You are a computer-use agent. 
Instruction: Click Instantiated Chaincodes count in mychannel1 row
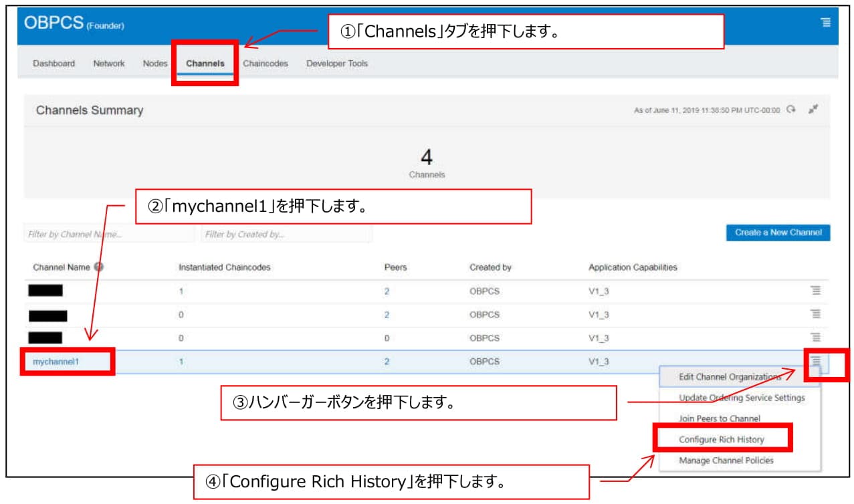181,362
